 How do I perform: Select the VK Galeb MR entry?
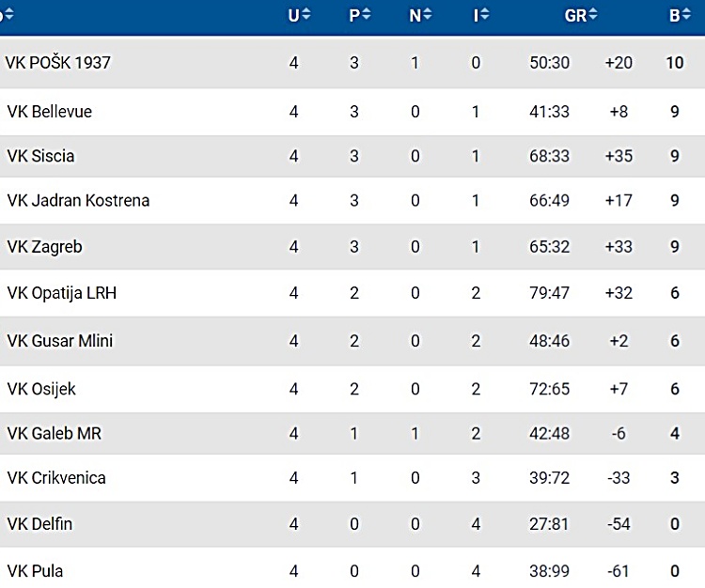(54, 433)
